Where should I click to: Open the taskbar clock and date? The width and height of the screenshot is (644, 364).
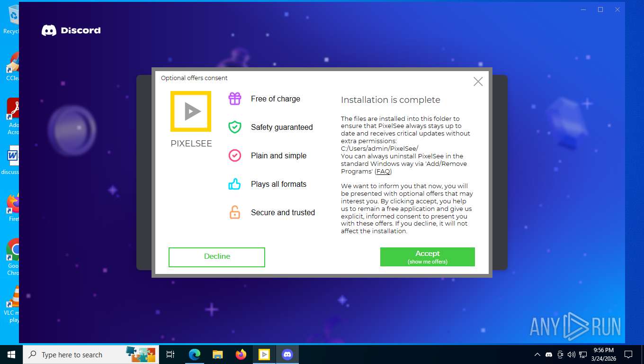coord(604,355)
